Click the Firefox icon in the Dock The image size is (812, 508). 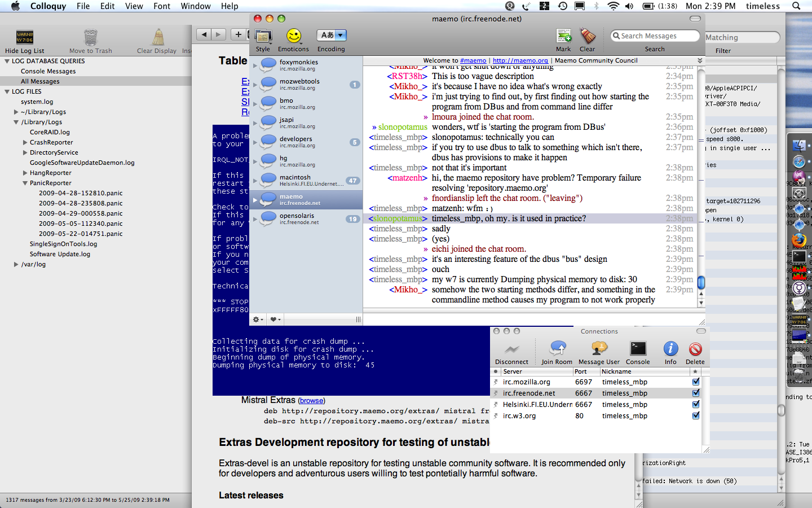coord(799,240)
